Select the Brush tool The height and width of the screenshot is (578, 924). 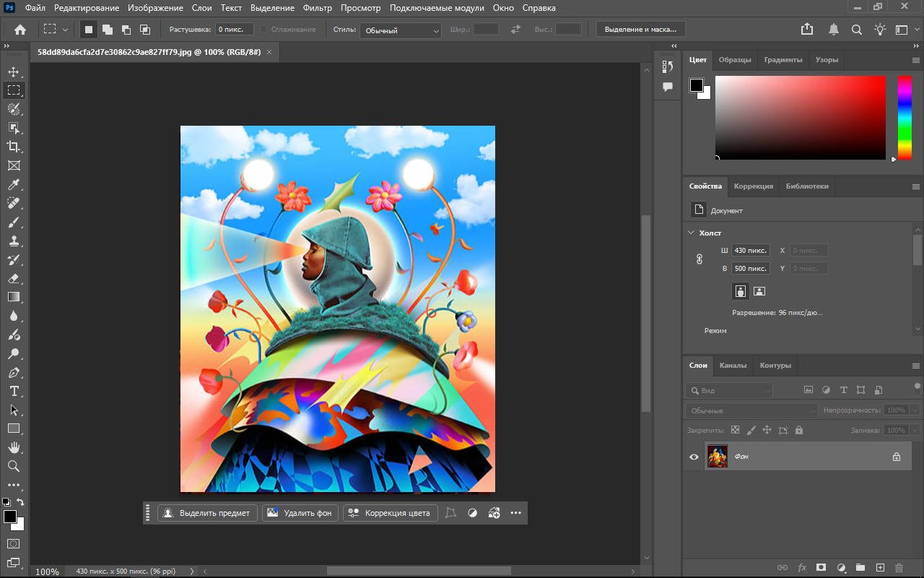pyautogui.click(x=14, y=222)
